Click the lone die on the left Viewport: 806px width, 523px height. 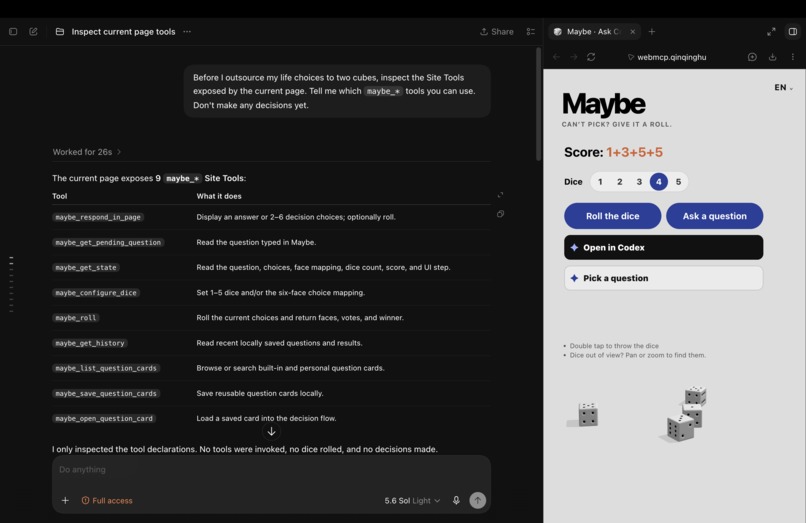(x=587, y=414)
